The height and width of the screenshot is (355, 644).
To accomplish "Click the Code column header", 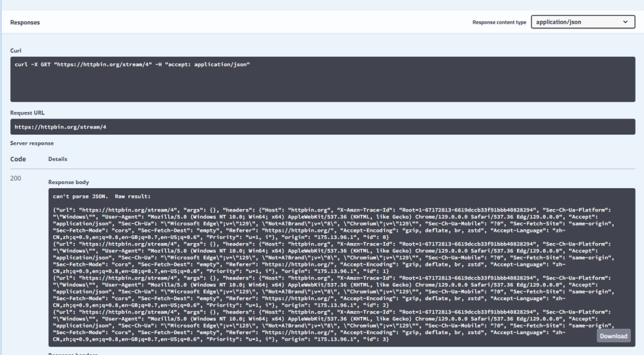I will pos(18,159).
